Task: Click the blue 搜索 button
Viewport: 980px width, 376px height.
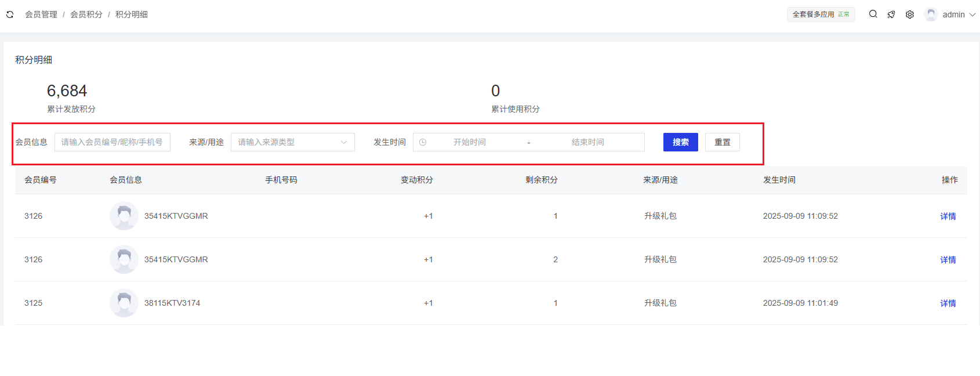Action: coord(680,142)
